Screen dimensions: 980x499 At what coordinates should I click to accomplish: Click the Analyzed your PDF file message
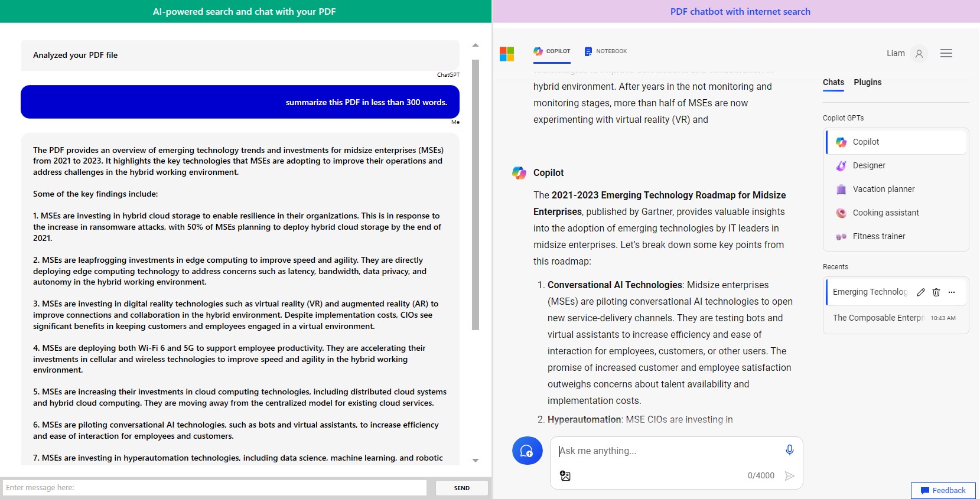point(240,55)
